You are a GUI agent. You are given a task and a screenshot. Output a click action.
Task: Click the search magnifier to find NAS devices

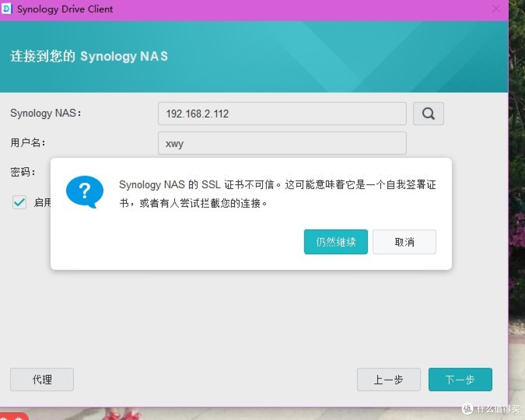point(428,113)
